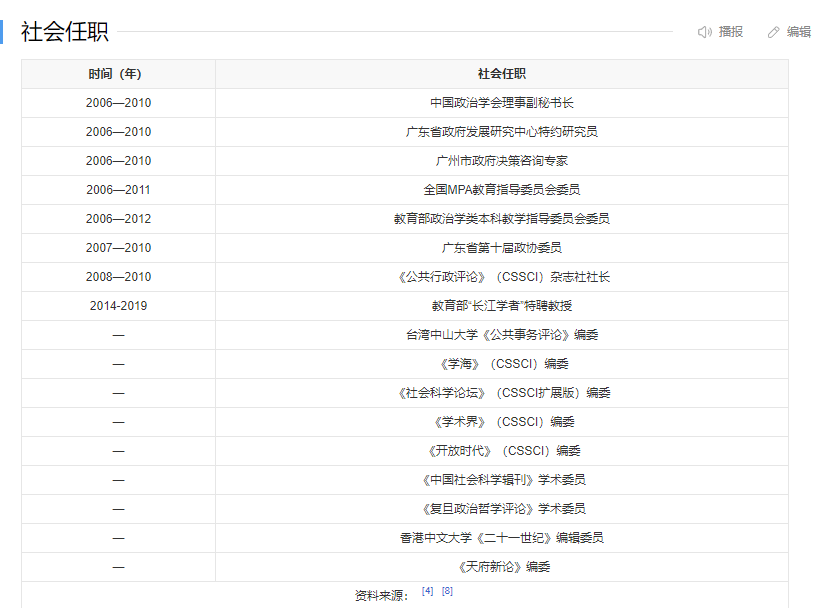This screenshot has height=608, width=823.
Task: Click the 广州市政府决策咨询专家 row text
Action: (x=501, y=161)
